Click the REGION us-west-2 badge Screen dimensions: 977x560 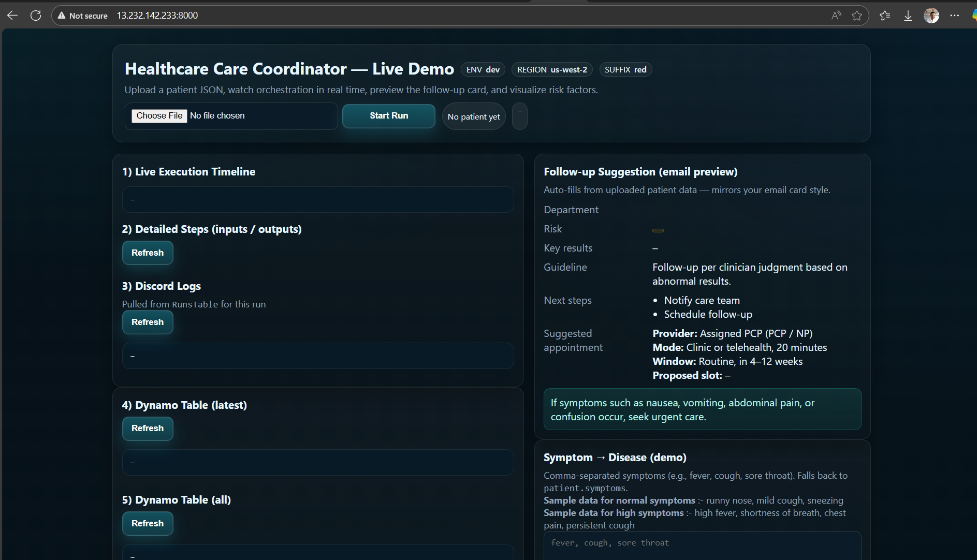click(x=552, y=69)
